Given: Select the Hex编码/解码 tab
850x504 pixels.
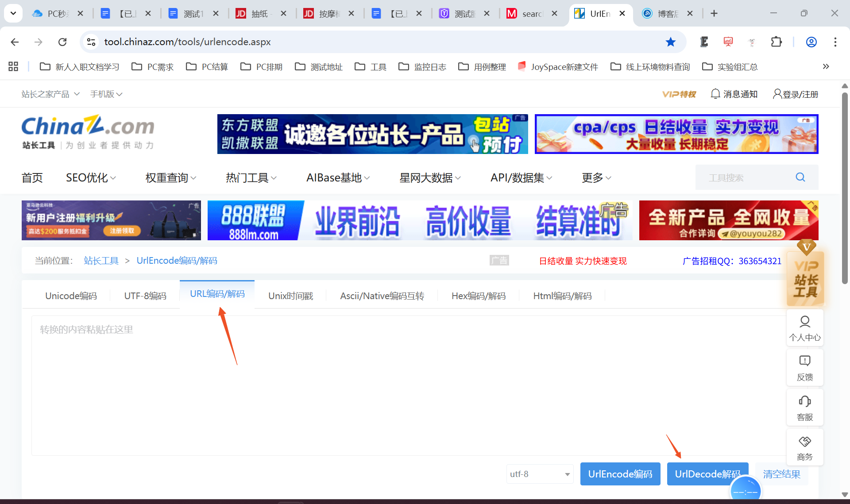Looking at the screenshot, I should (x=478, y=296).
